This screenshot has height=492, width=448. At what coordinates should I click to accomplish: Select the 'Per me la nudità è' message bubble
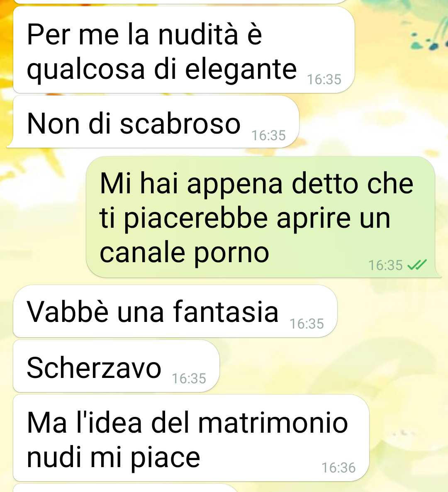(184, 50)
